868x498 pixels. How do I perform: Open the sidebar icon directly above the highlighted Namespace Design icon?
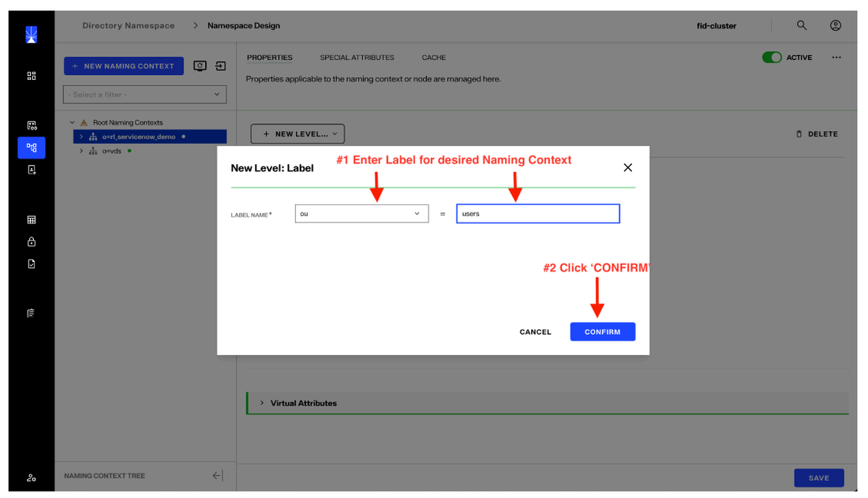click(32, 125)
